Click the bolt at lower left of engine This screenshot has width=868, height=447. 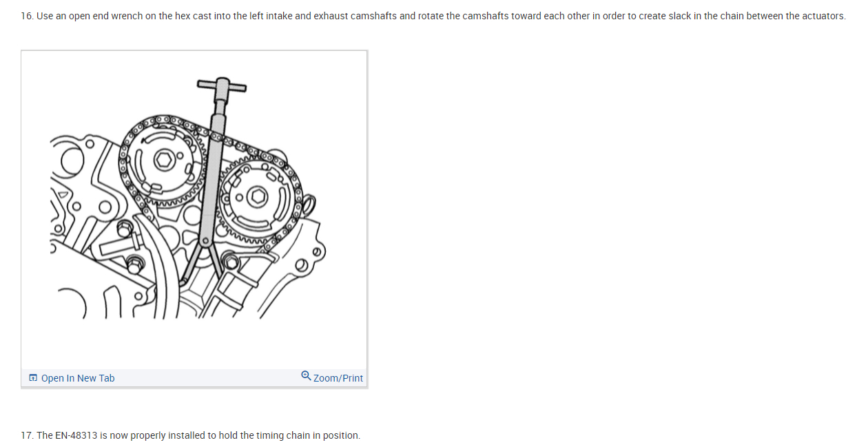pos(135,264)
